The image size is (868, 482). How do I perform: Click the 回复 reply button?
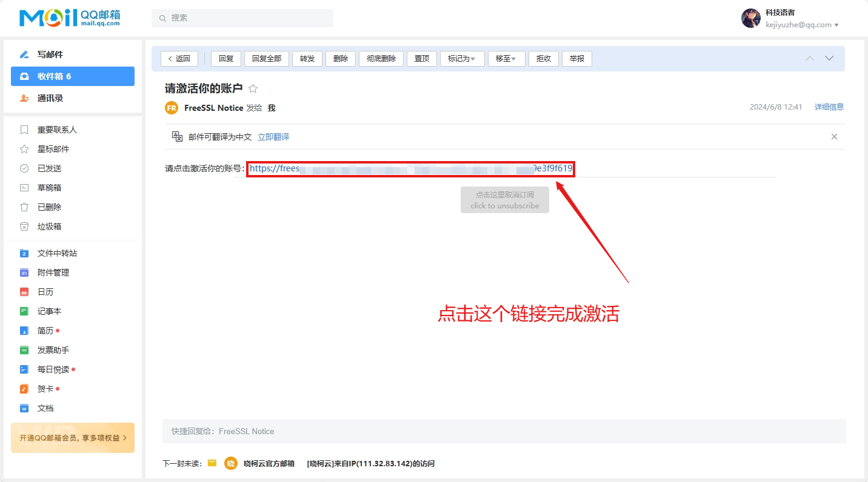(x=226, y=59)
